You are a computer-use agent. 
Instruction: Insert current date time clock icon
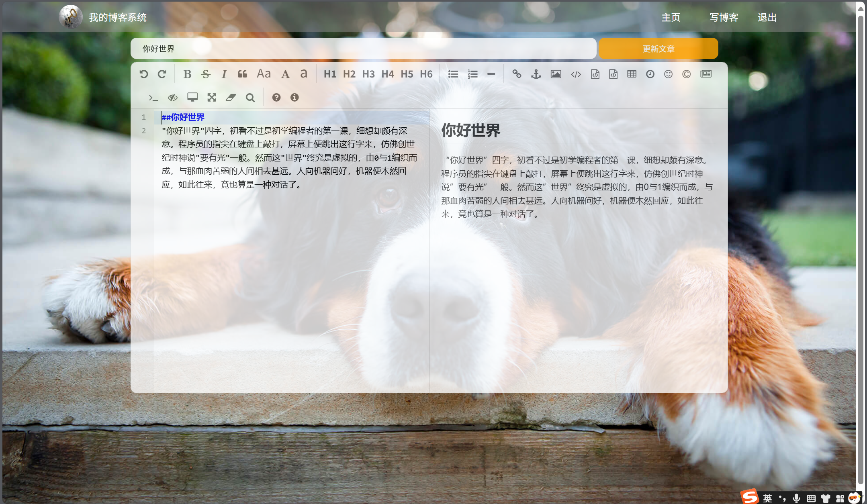click(650, 74)
